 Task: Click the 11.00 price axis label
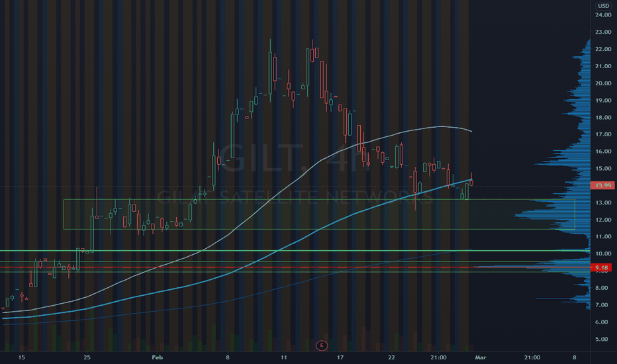[x=603, y=236]
